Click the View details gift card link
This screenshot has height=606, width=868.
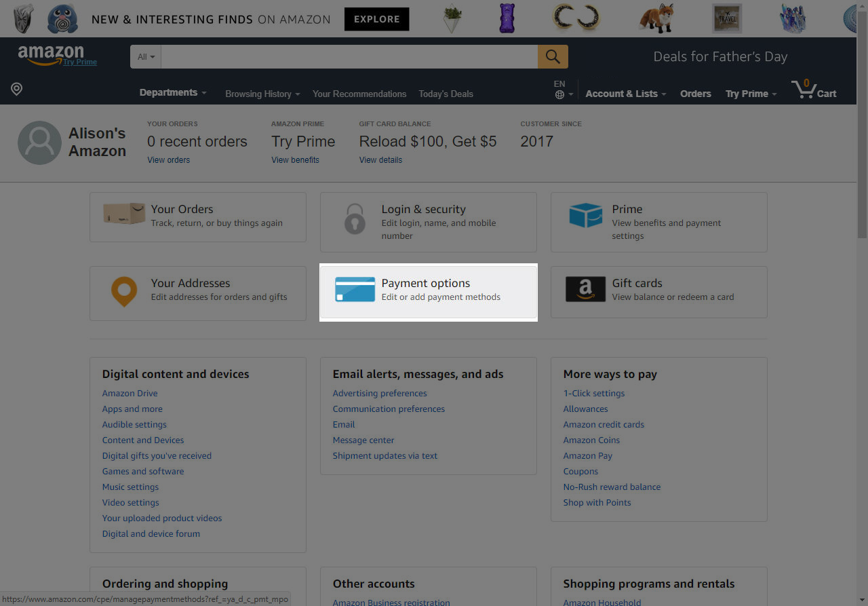(380, 160)
